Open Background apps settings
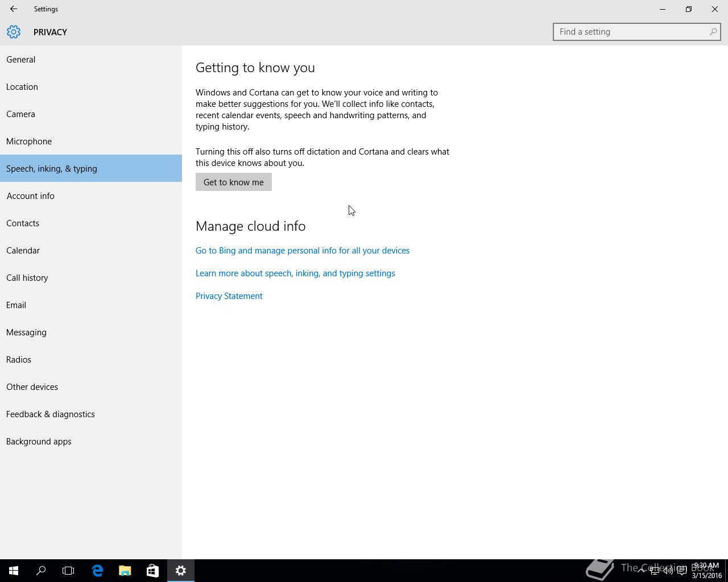This screenshot has height=582, width=728. [x=91, y=441]
